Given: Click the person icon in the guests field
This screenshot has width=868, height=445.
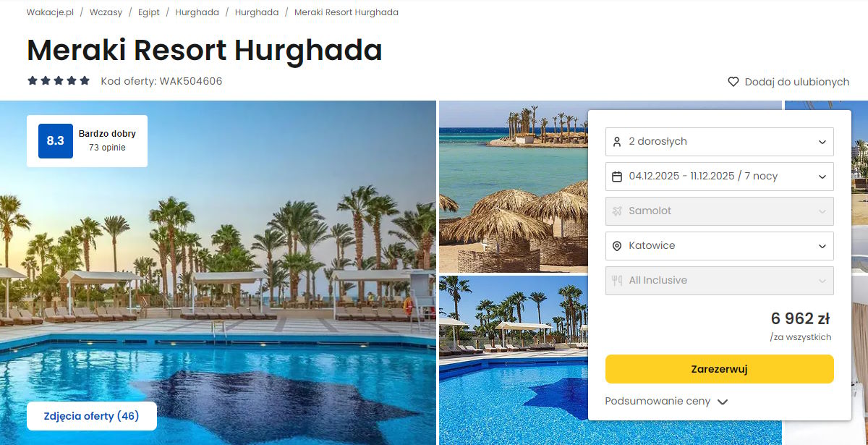Looking at the screenshot, I should coord(617,142).
